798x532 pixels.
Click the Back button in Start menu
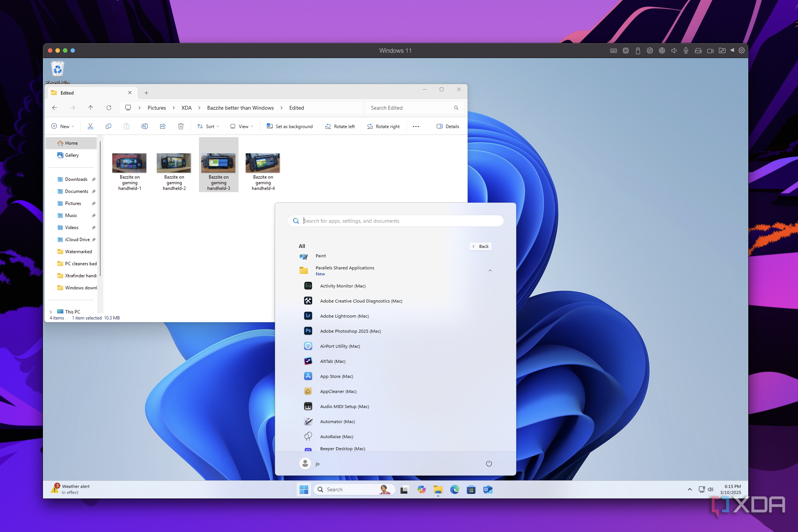coord(480,246)
